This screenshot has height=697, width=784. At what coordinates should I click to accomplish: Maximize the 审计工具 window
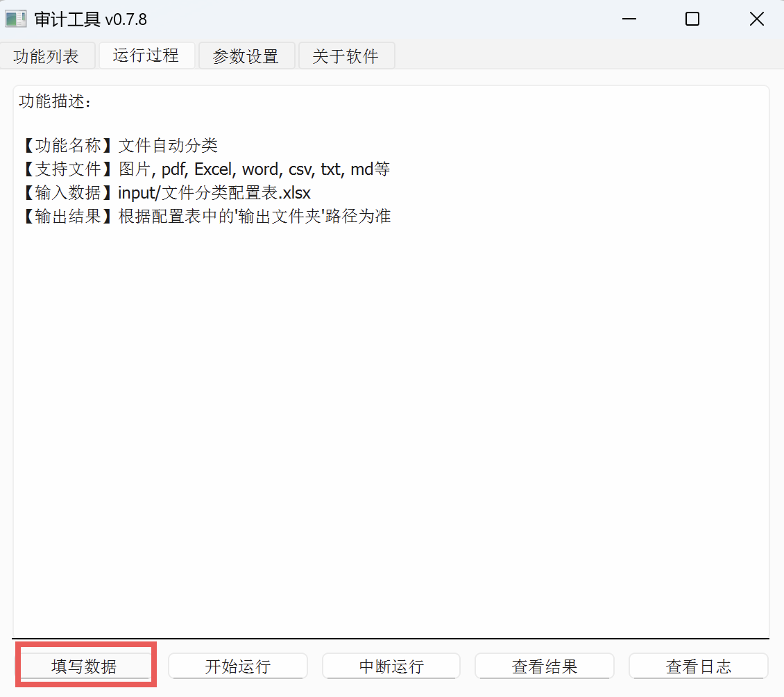coord(692,19)
